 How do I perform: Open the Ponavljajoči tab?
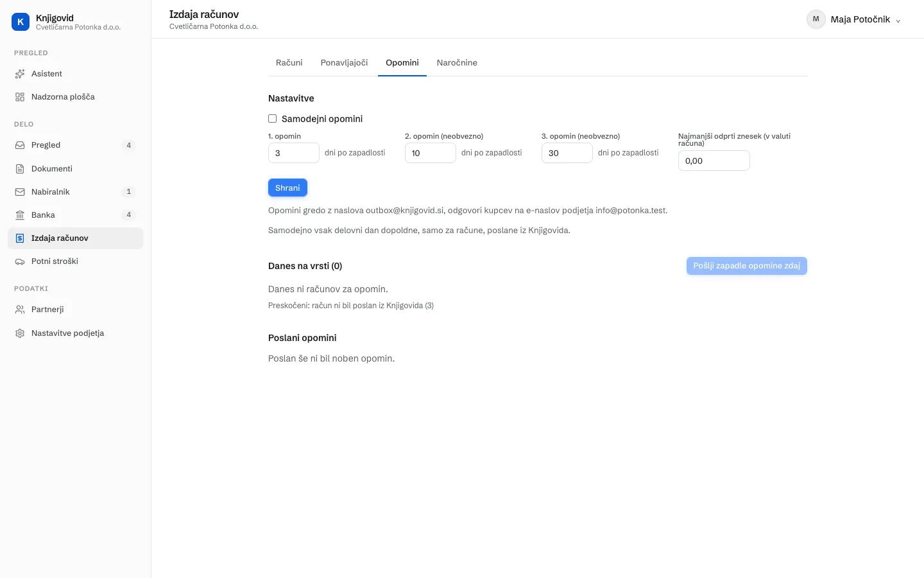344,63
